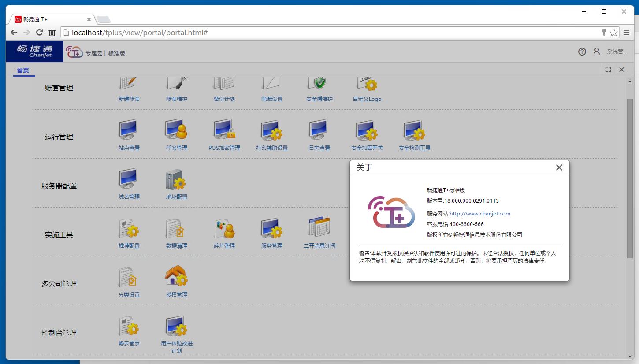Click the 安全加固开关 icon
Screen dimensions: 639x364
tap(367, 130)
